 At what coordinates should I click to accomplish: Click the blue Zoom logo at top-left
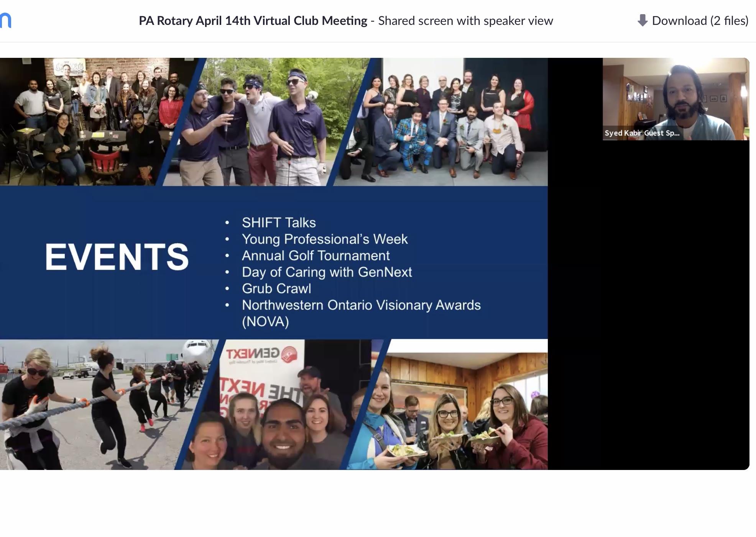tap(5, 21)
